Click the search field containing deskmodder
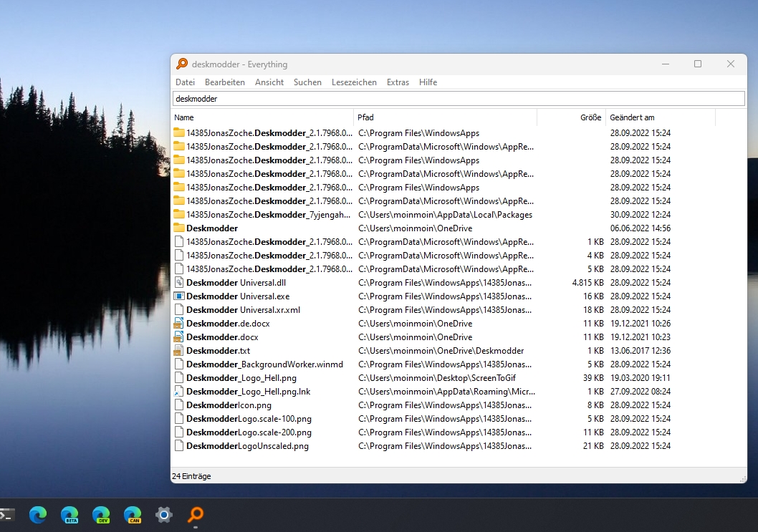Image resolution: width=758 pixels, height=532 pixels. point(459,99)
